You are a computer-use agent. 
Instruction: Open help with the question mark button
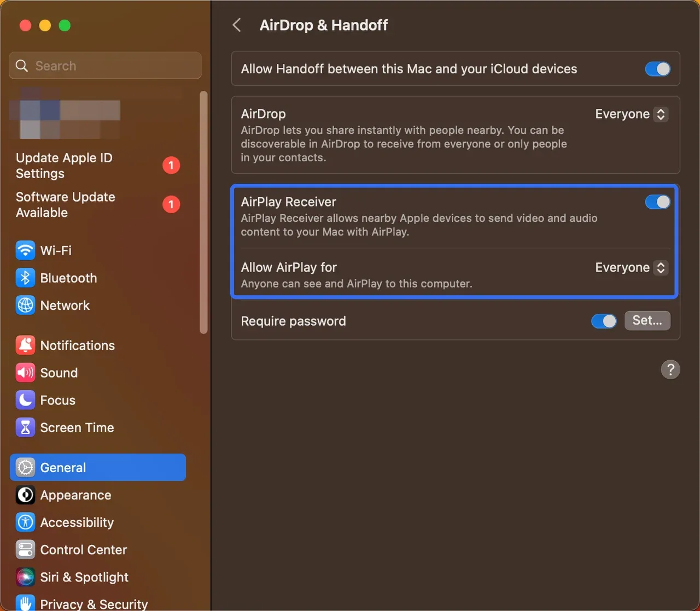pyautogui.click(x=670, y=369)
